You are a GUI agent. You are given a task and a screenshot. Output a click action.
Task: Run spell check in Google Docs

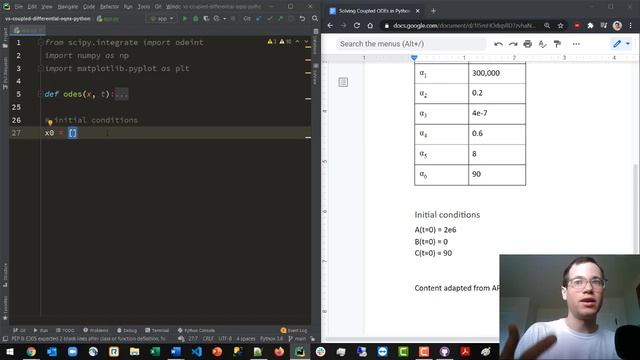pos(542,44)
